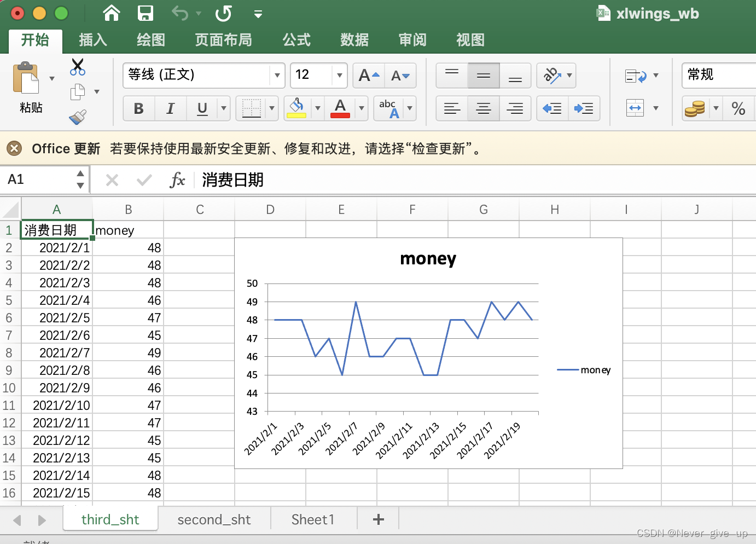The width and height of the screenshot is (756, 544).
Task: Decrease font size with smaller A
Action: point(400,76)
